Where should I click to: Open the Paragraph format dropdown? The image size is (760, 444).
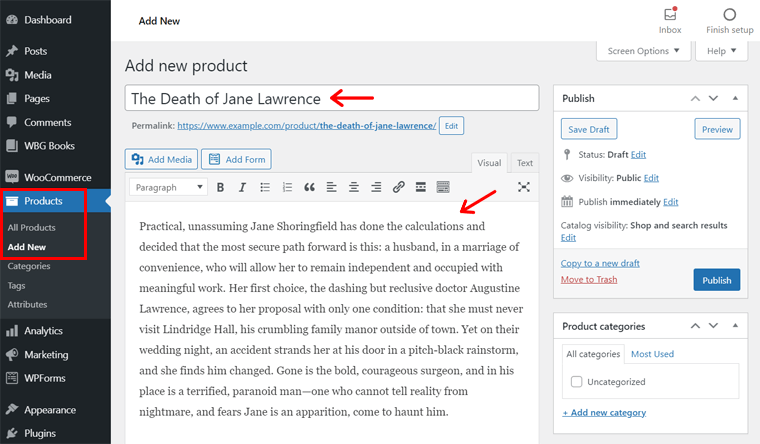168,187
